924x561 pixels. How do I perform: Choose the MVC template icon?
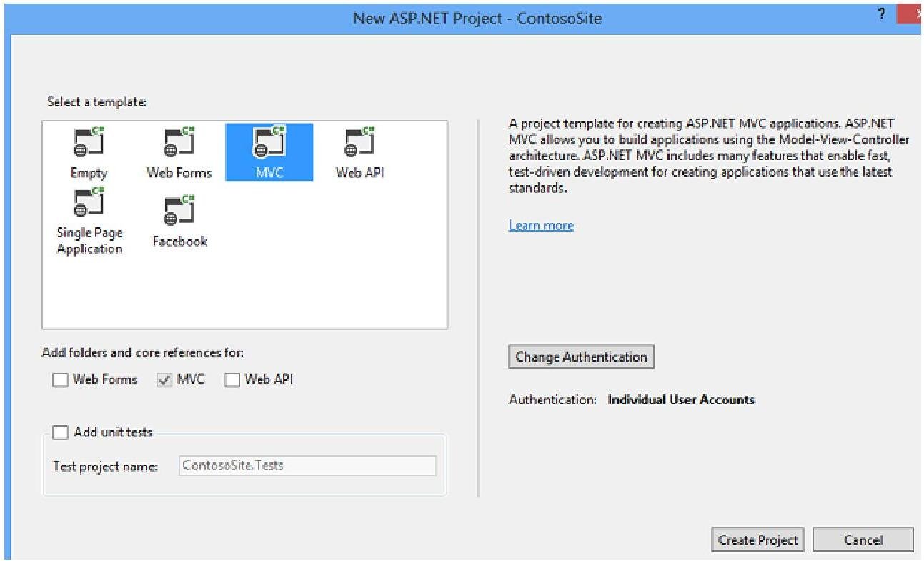(269, 144)
